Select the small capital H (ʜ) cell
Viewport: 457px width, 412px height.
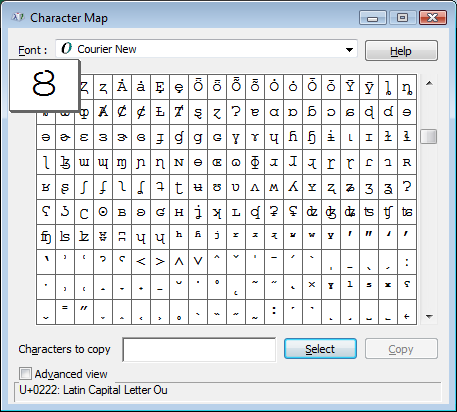pyautogui.click(x=179, y=212)
